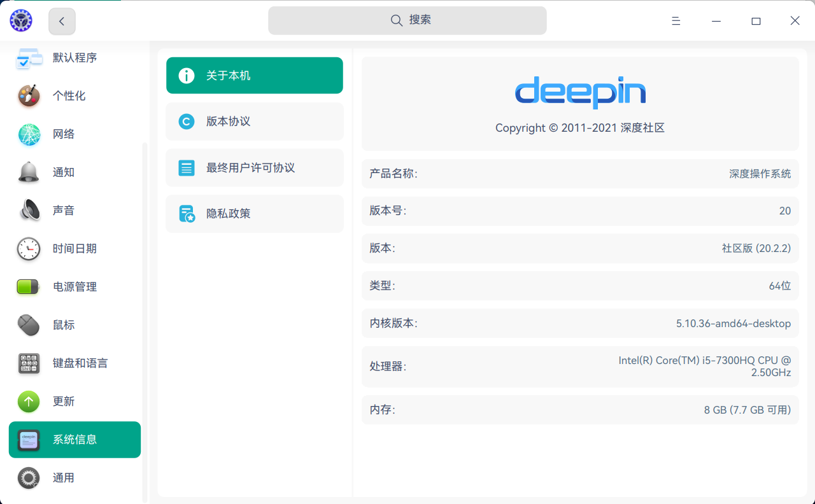The image size is (815, 504).
Task: Open the 默认程序 icon in sidebar
Action: point(29,58)
